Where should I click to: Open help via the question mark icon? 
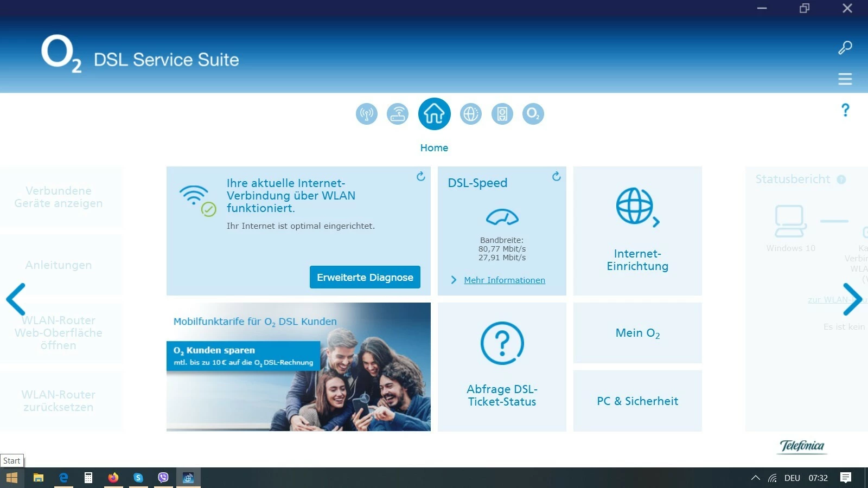point(845,110)
